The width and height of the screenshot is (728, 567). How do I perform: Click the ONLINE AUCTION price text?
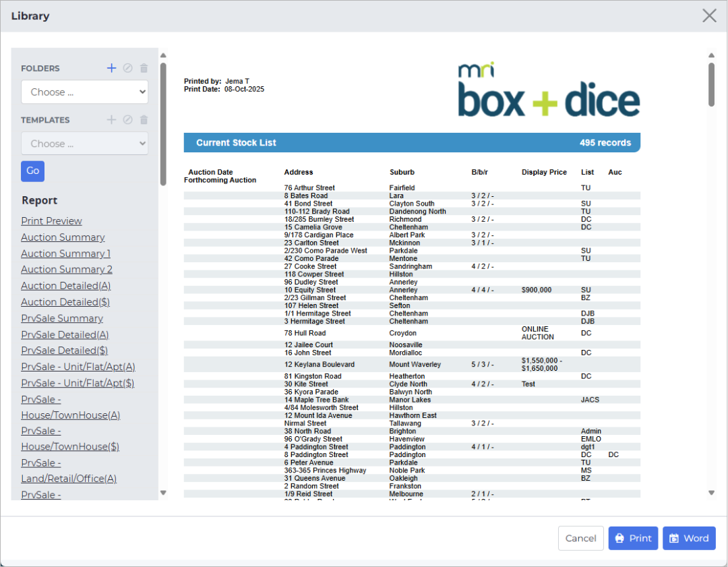point(538,333)
